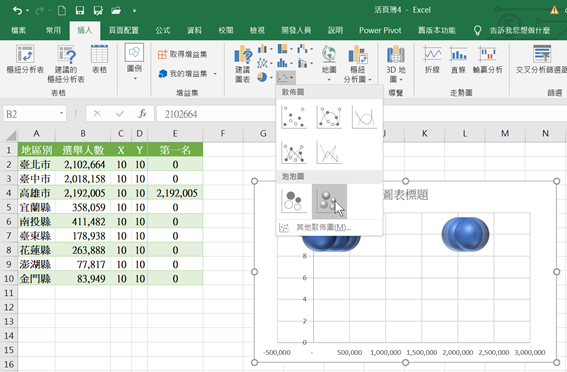
Task: Open the map chart dropdown arrow
Action: click(x=329, y=80)
